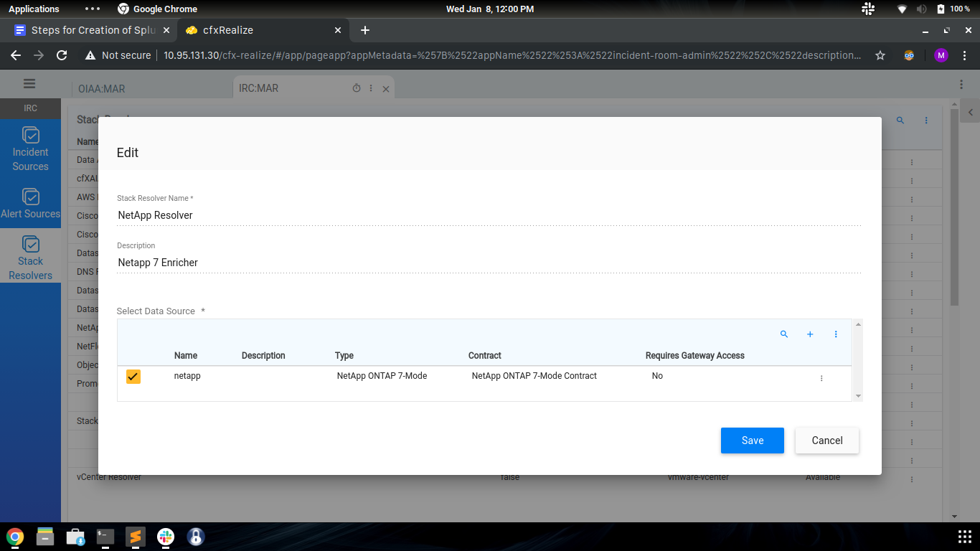Click the Chrome address bar URL

pos(512,55)
